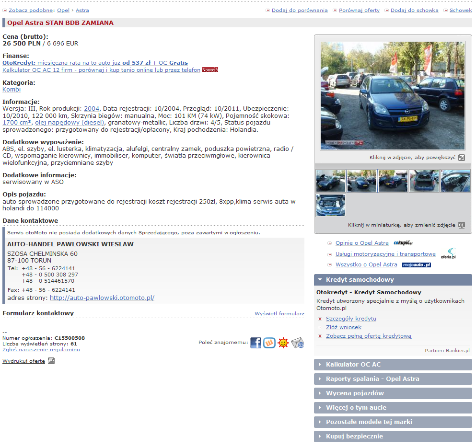Expand the Kupuj bezpiecznie panel

tap(393, 437)
